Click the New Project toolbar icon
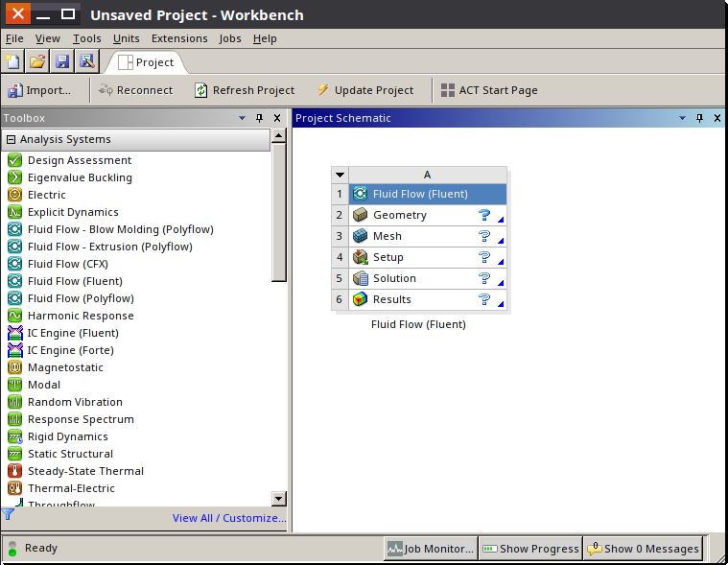The width and height of the screenshot is (728, 565). click(12, 61)
